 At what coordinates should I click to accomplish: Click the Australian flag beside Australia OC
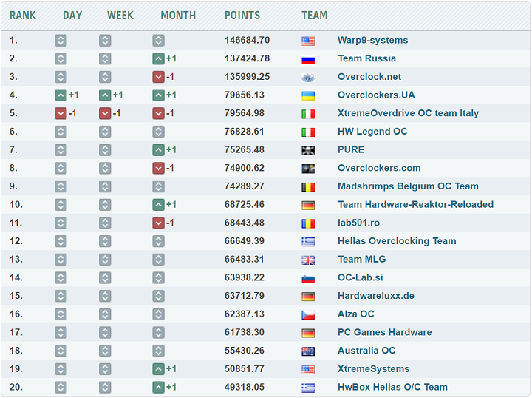pyautogui.click(x=308, y=351)
